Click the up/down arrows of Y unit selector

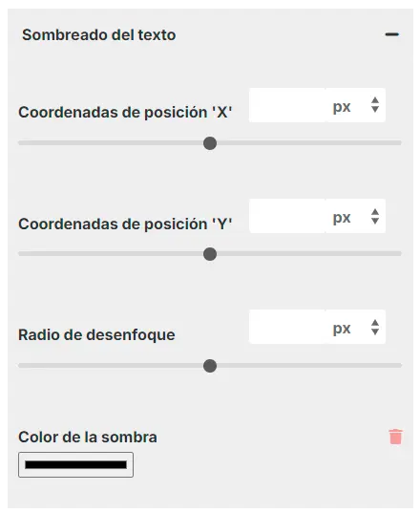pyautogui.click(x=375, y=216)
